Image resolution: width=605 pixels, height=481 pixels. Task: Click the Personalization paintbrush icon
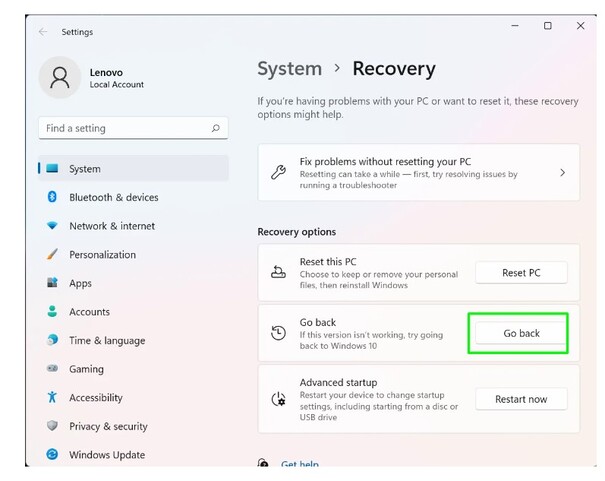pyautogui.click(x=52, y=254)
